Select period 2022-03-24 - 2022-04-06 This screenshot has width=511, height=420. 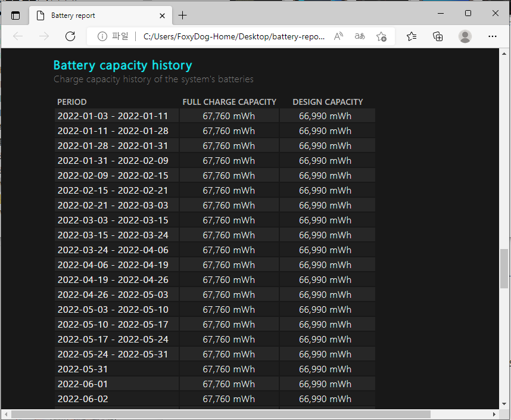[113, 250]
